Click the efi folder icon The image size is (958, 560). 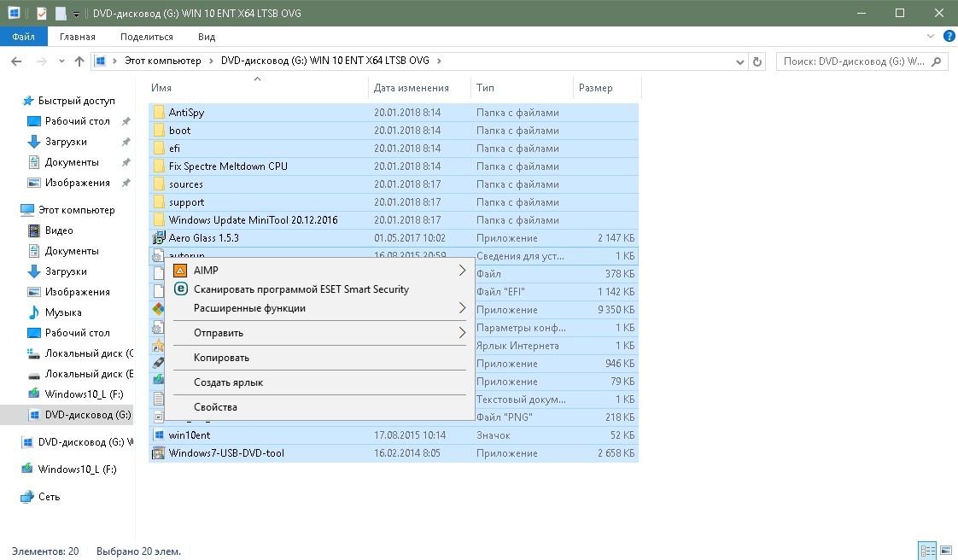click(159, 149)
